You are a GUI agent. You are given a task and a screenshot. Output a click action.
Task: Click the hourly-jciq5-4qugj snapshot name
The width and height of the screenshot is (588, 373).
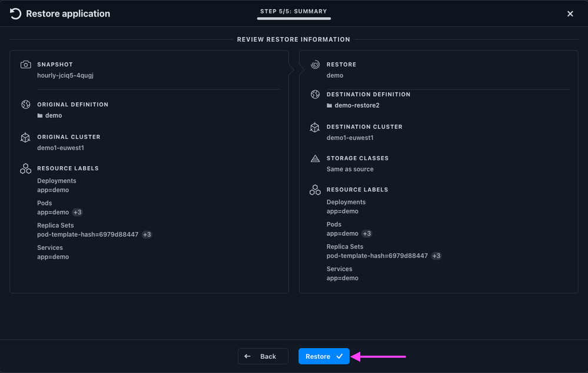(65, 75)
